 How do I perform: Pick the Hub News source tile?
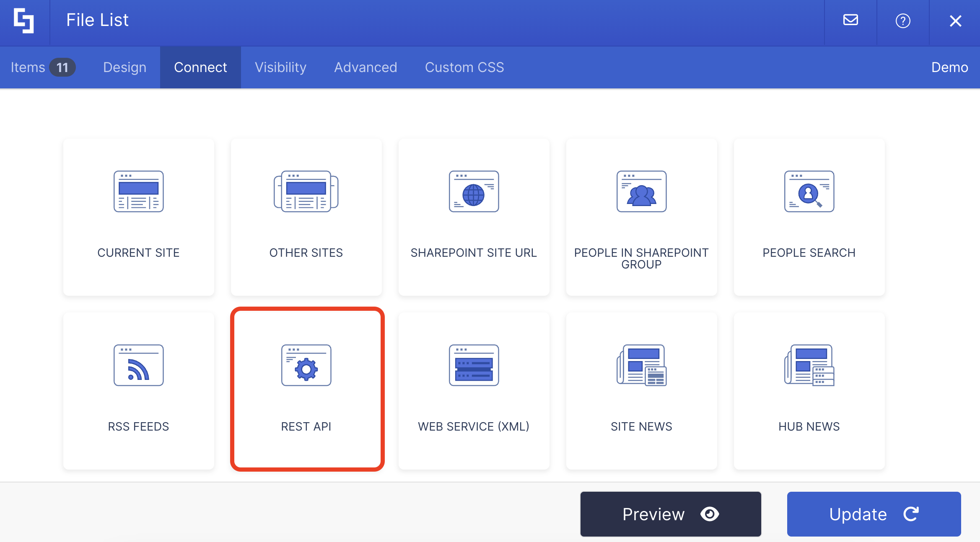click(x=809, y=391)
